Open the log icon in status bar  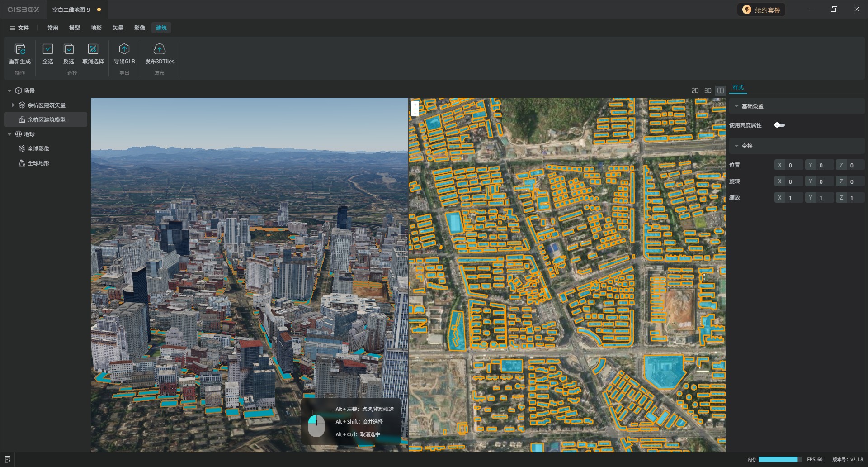pos(8,459)
